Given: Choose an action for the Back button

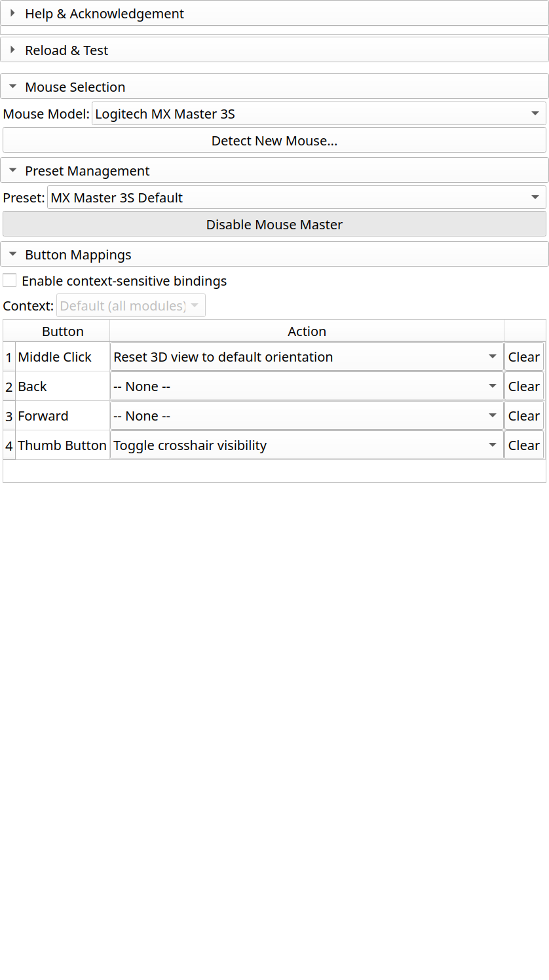Looking at the screenshot, I should [306, 386].
